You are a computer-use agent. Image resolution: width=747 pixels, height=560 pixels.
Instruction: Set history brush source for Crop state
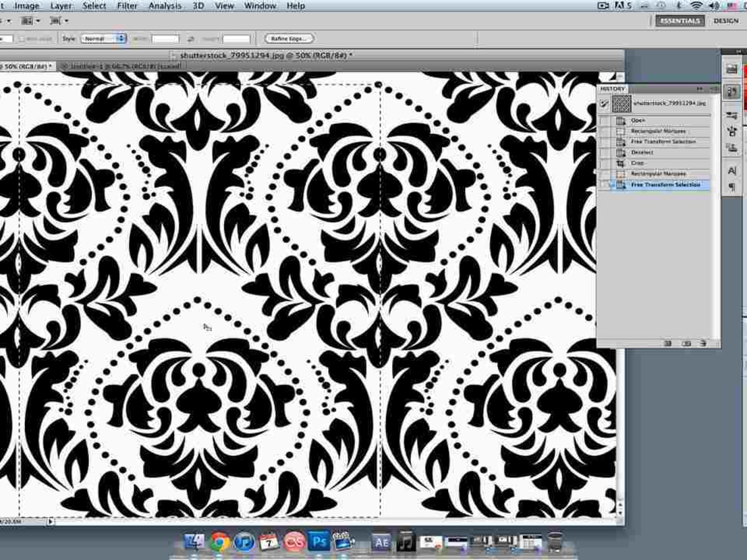coord(604,163)
